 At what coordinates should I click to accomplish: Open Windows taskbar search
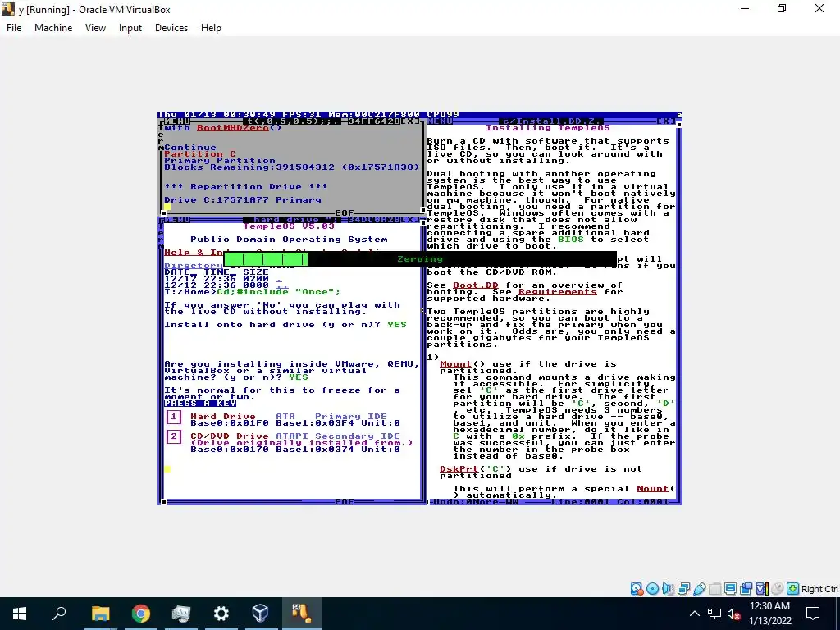pos(59,614)
